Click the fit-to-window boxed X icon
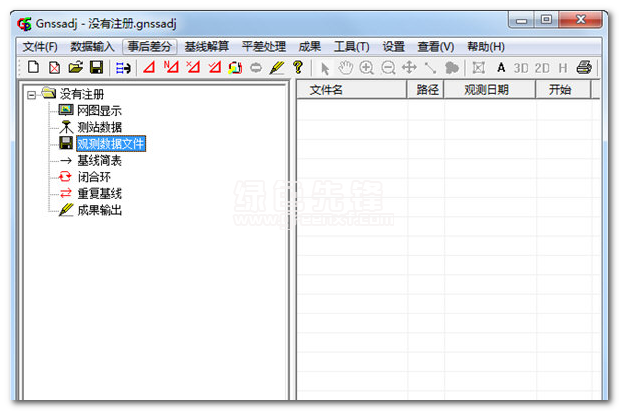 [x=478, y=68]
